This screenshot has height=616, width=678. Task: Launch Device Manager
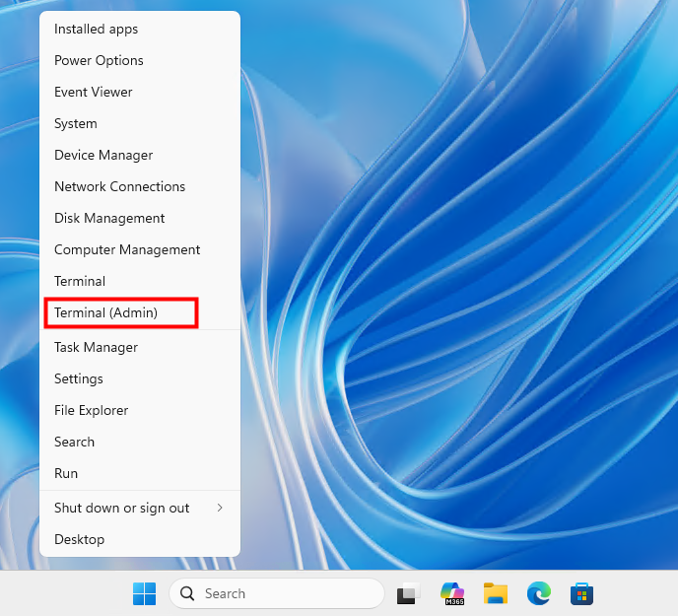coord(140,156)
